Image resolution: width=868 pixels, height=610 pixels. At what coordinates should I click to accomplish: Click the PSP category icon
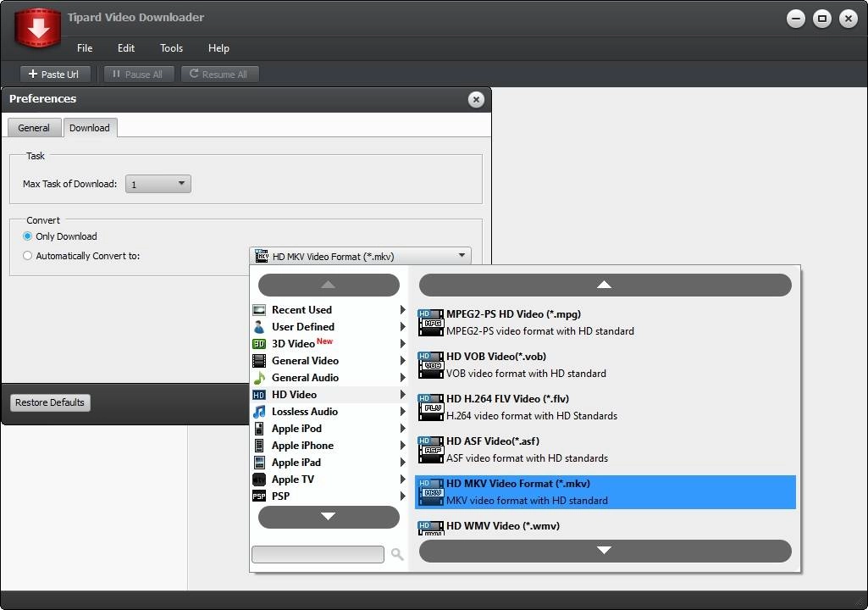(x=259, y=496)
